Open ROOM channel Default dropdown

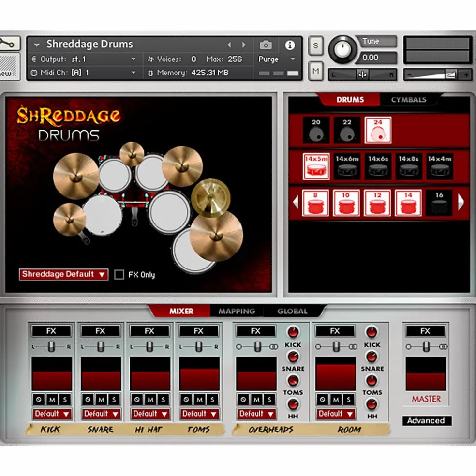(x=336, y=414)
